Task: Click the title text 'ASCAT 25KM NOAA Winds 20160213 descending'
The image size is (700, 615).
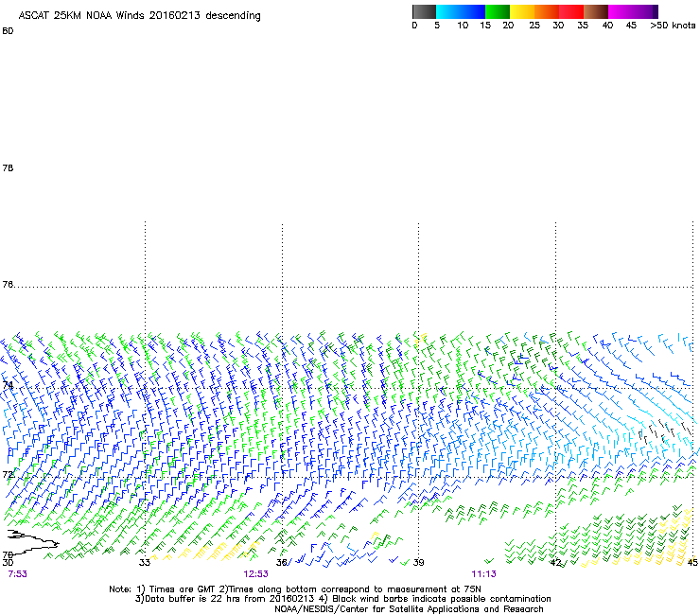Action: point(139,16)
